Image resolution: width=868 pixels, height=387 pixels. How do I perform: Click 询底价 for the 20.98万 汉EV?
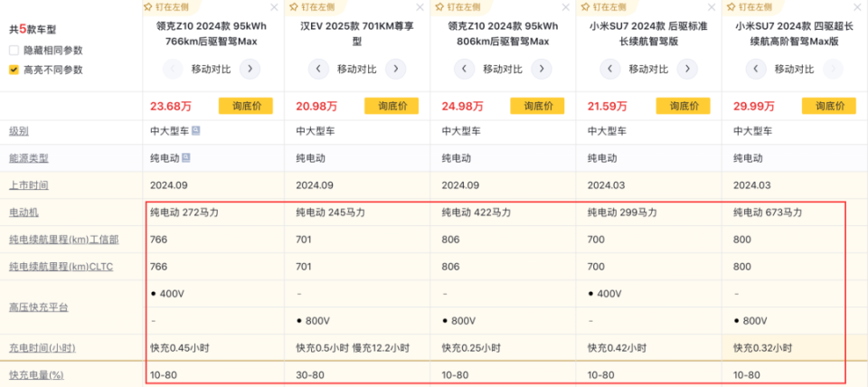[392, 106]
